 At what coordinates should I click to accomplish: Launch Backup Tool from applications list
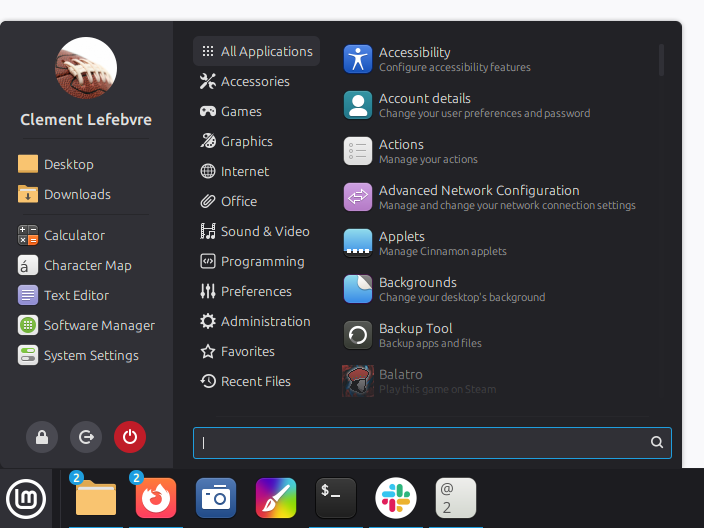(x=358, y=335)
